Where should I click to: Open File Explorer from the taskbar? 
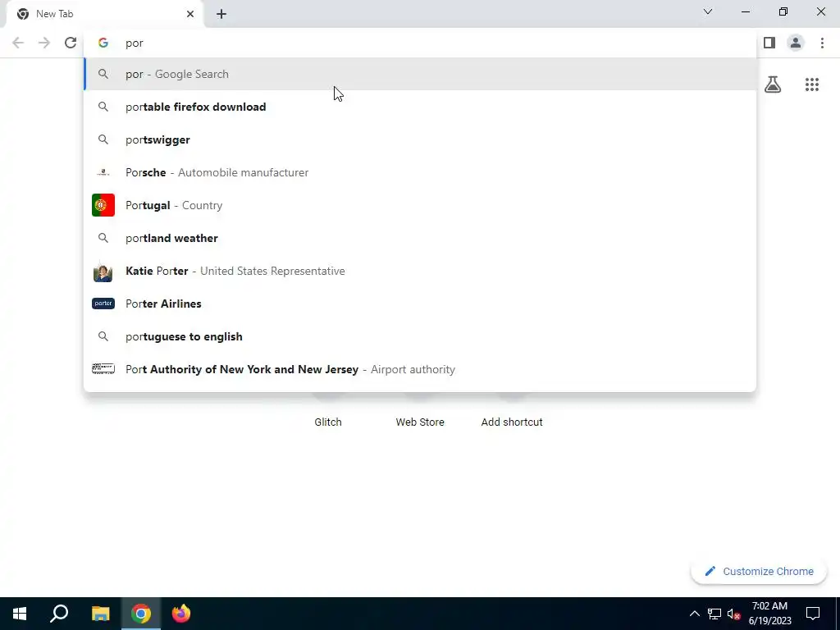coord(100,614)
